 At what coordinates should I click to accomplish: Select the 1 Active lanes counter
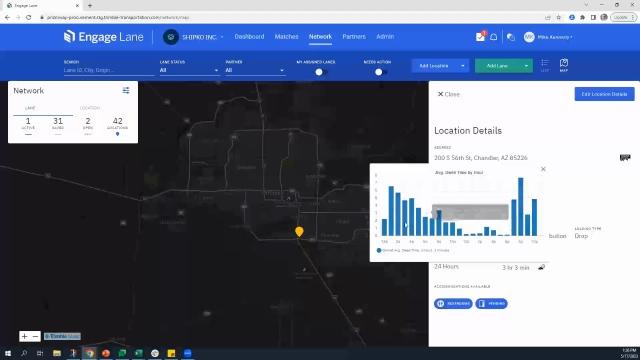28,124
